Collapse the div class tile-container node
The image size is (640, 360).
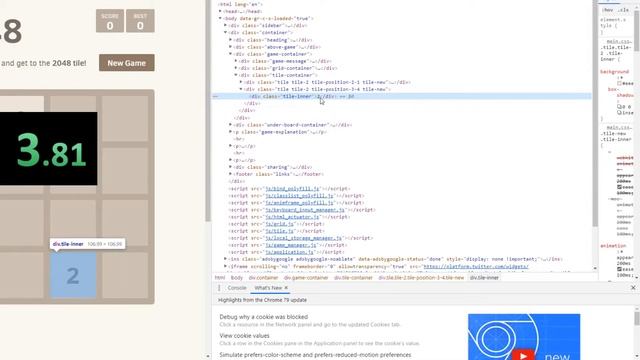(x=236, y=75)
